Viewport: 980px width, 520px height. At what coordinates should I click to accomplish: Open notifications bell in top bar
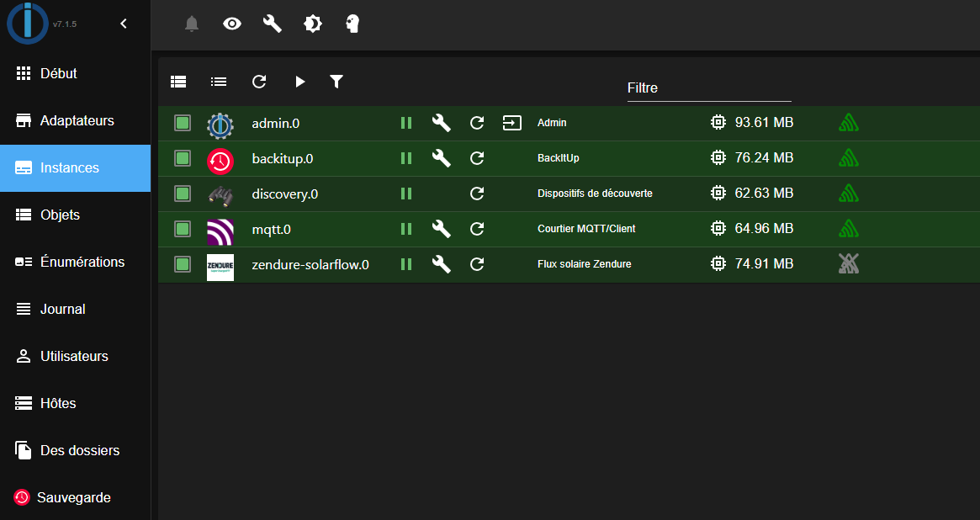point(192,24)
